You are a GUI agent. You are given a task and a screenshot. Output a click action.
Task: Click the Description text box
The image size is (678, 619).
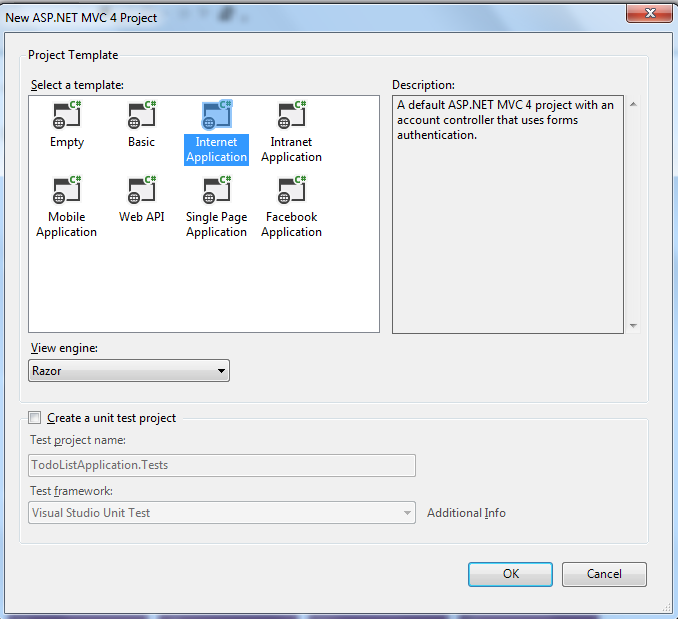click(x=508, y=214)
